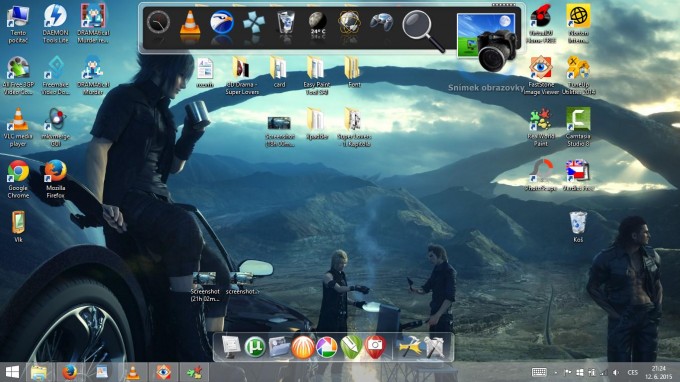The width and height of the screenshot is (680, 382).
Task: Open the Easy Paint Tool SAI folder
Action: (317, 75)
